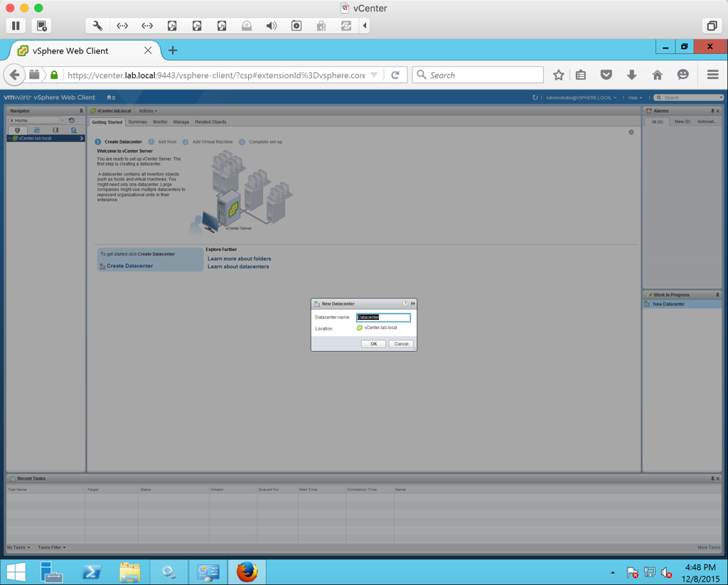728x585 pixels.
Task: Expand the Administrator@VSPHERE.LOCAL user menu
Action: pos(581,97)
